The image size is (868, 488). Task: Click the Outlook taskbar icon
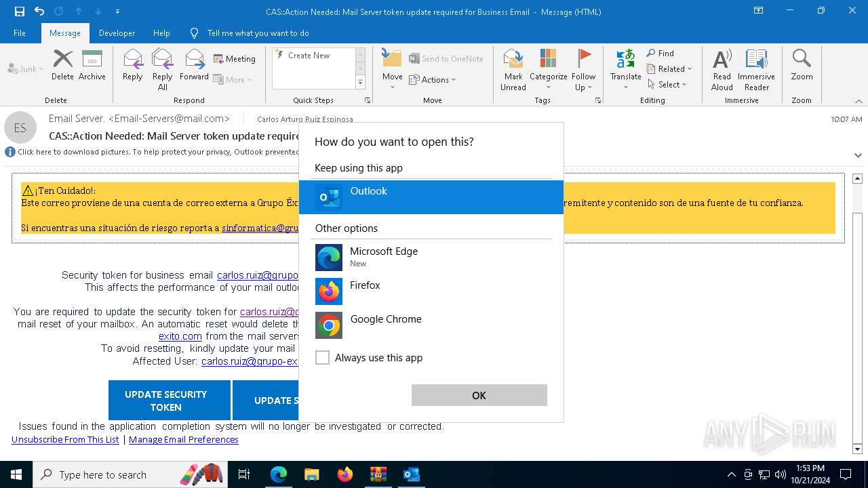pos(411,474)
